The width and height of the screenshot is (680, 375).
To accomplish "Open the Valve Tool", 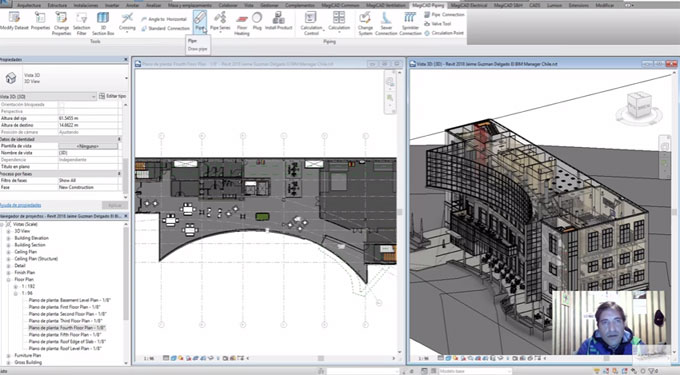I will (438, 24).
